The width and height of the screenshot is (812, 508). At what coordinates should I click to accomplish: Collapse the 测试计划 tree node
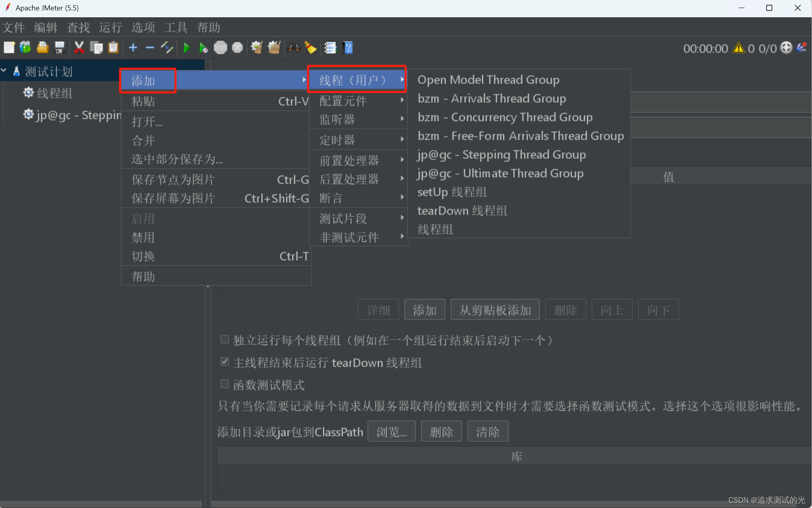tap(4, 71)
